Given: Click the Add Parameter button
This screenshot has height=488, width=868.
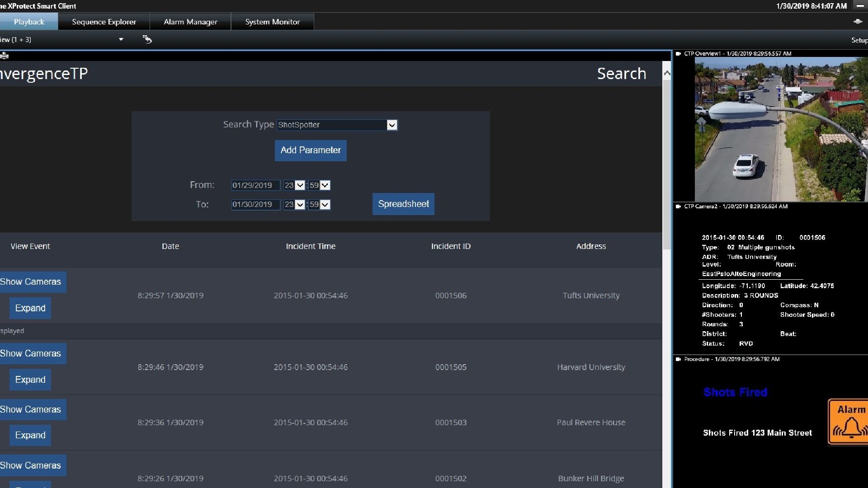Looking at the screenshot, I should 311,150.
